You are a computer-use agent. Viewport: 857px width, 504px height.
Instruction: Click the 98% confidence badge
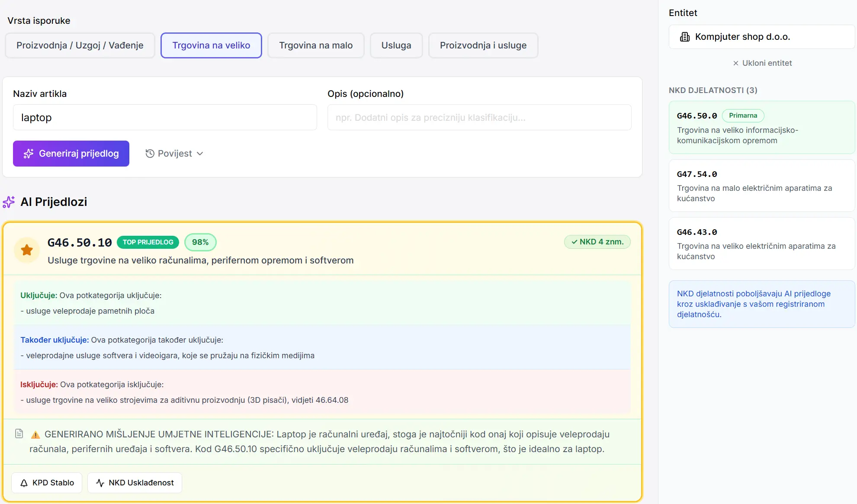[x=200, y=242]
